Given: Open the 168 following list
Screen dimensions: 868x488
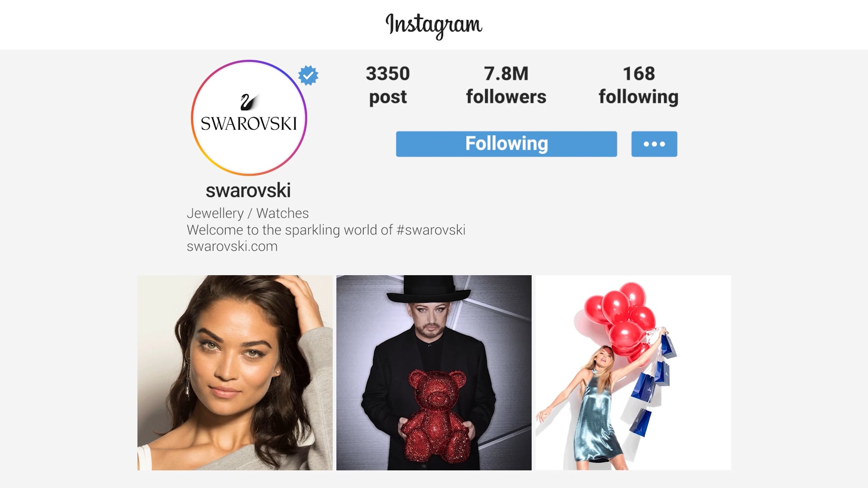Looking at the screenshot, I should (x=638, y=85).
